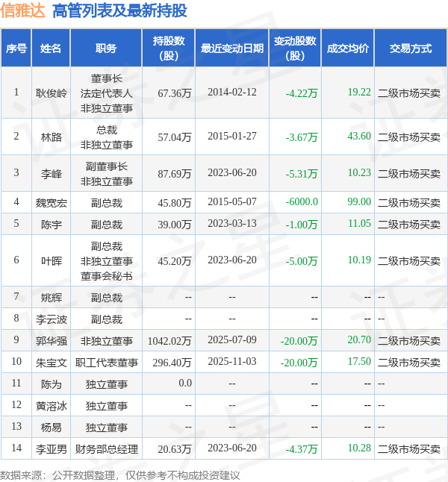Click the -5.00万 change value
448x482 pixels.
pyautogui.click(x=302, y=261)
